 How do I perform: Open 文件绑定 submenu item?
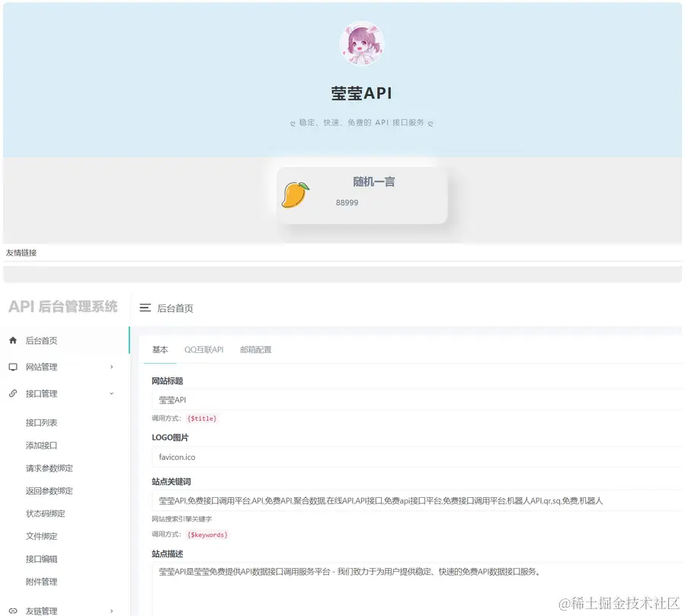pyautogui.click(x=41, y=537)
